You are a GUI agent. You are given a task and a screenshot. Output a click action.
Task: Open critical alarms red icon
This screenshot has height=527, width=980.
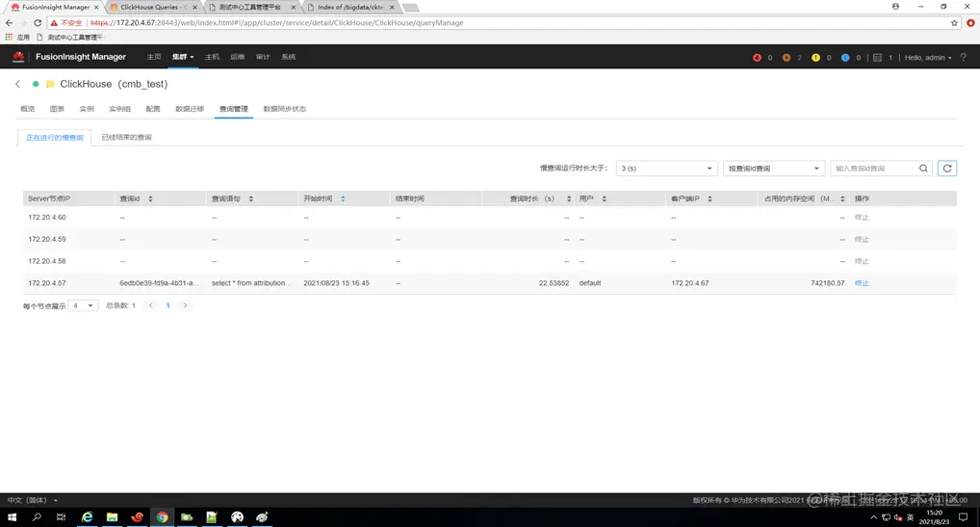click(x=757, y=58)
